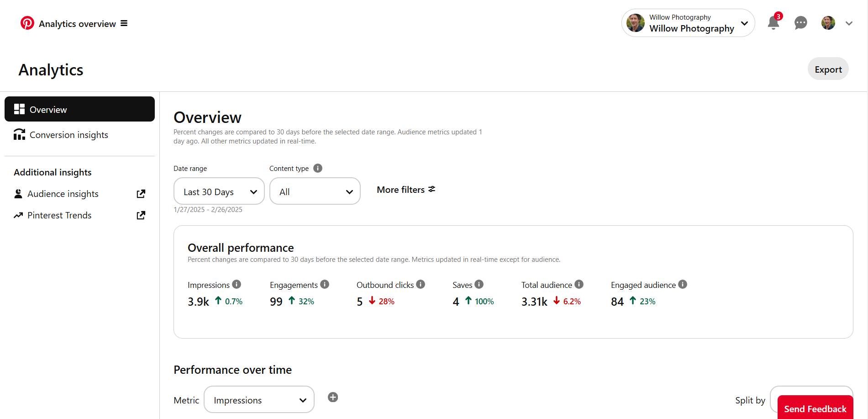Open More filters adjustment controls

tap(405, 189)
